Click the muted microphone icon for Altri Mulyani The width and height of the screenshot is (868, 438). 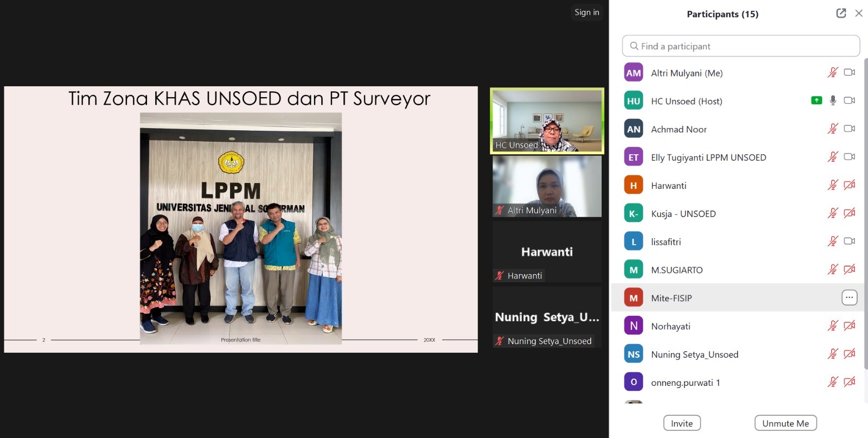click(833, 73)
